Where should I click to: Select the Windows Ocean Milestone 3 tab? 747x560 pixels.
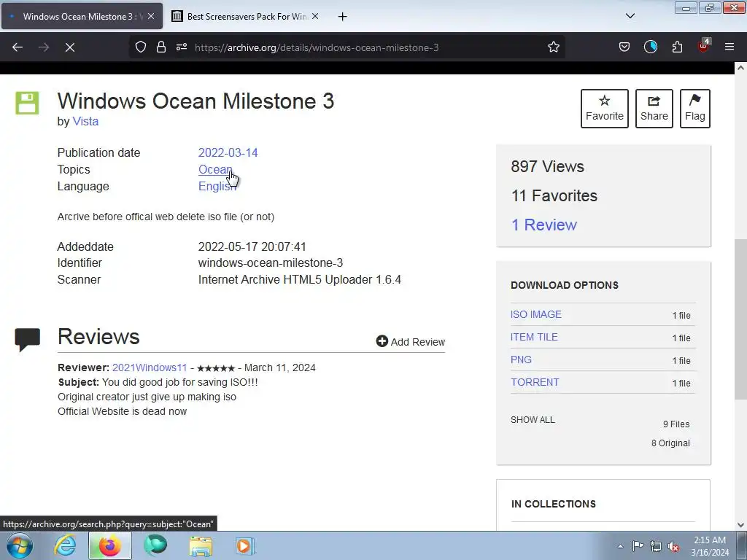coord(82,17)
